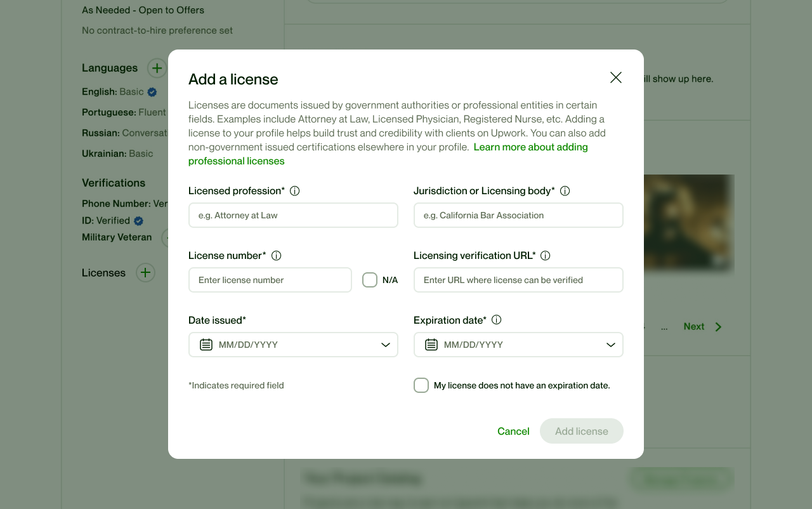Check the N/A license number checkbox

point(370,280)
